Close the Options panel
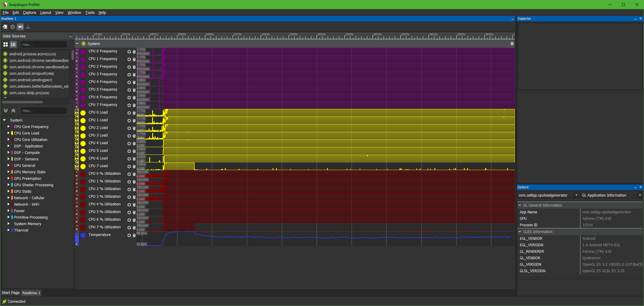The height and width of the screenshot is (306, 644). pos(640,187)
